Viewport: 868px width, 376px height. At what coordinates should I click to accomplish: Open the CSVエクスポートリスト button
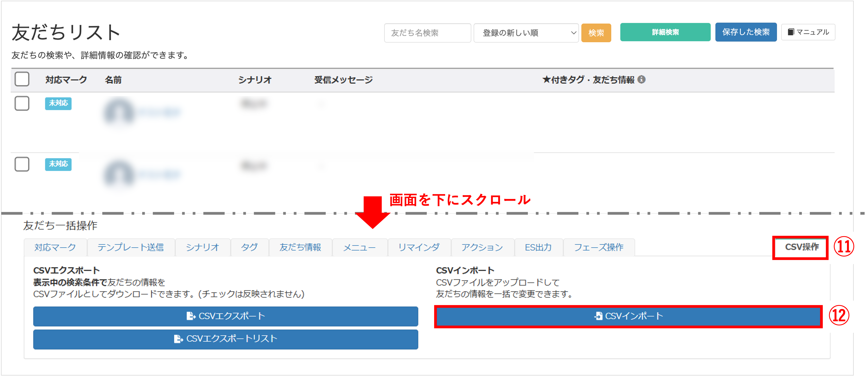click(225, 339)
